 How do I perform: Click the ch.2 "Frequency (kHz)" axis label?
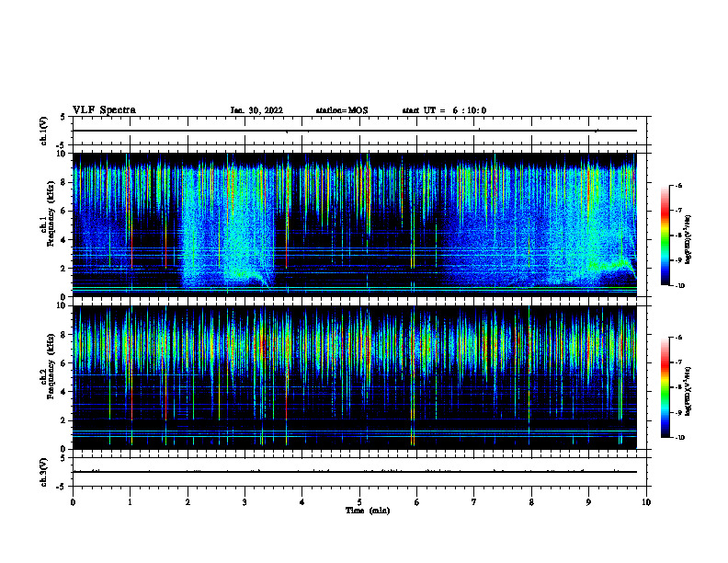(x=51, y=366)
